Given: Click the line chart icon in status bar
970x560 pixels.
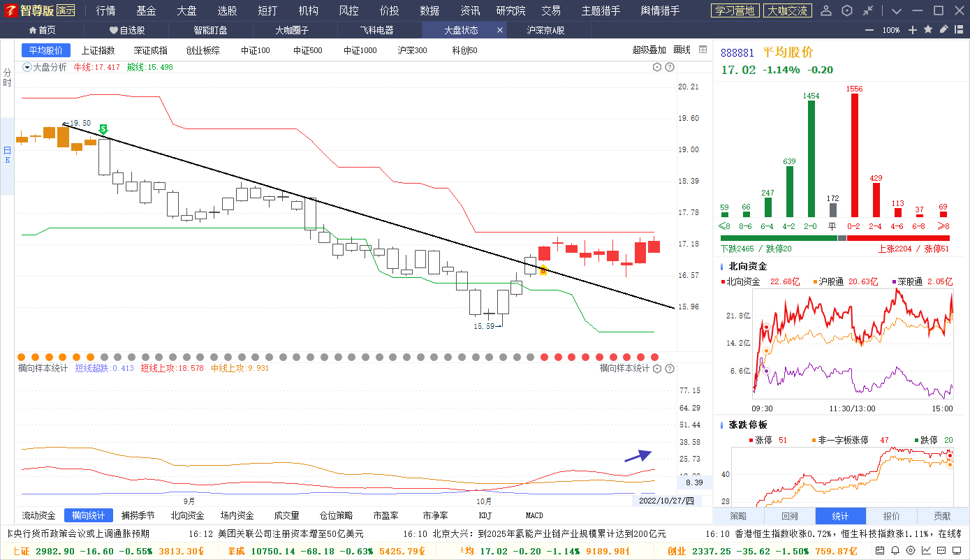Looking at the screenshot, I should click(926, 550).
